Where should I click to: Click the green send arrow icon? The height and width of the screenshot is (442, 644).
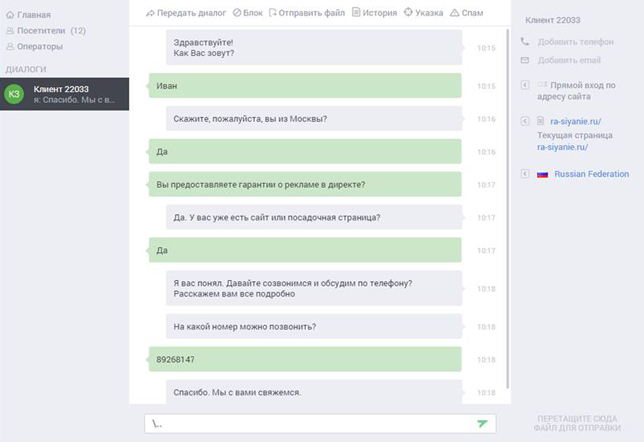coord(482,423)
